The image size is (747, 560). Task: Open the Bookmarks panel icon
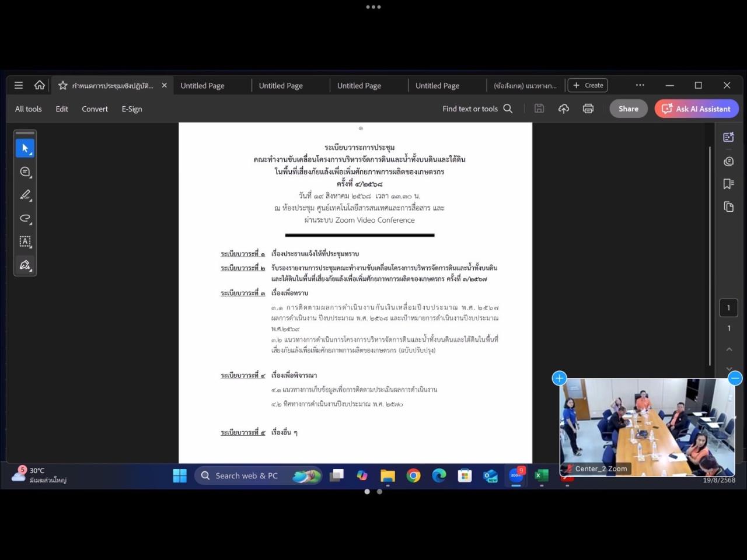coord(728,184)
